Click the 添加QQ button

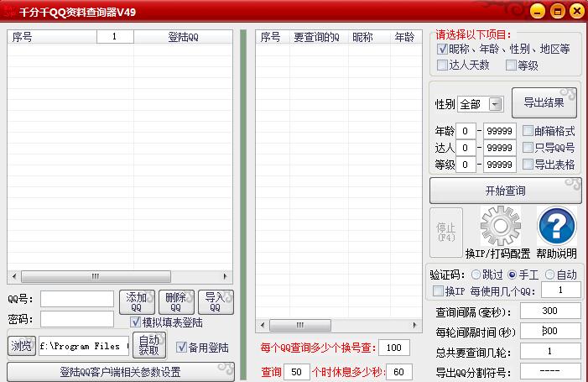137,301
